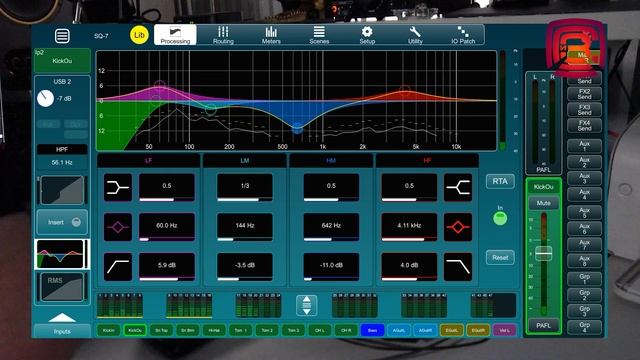Select the KickIn channel button
Screen dimensions: 640x360
click(x=109, y=330)
